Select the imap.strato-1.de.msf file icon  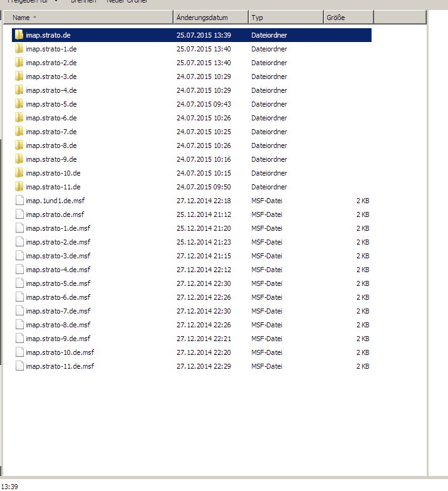(x=19, y=228)
